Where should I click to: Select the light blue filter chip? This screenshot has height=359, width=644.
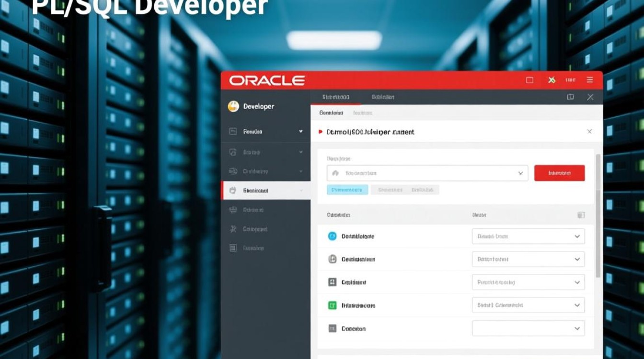(x=347, y=190)
